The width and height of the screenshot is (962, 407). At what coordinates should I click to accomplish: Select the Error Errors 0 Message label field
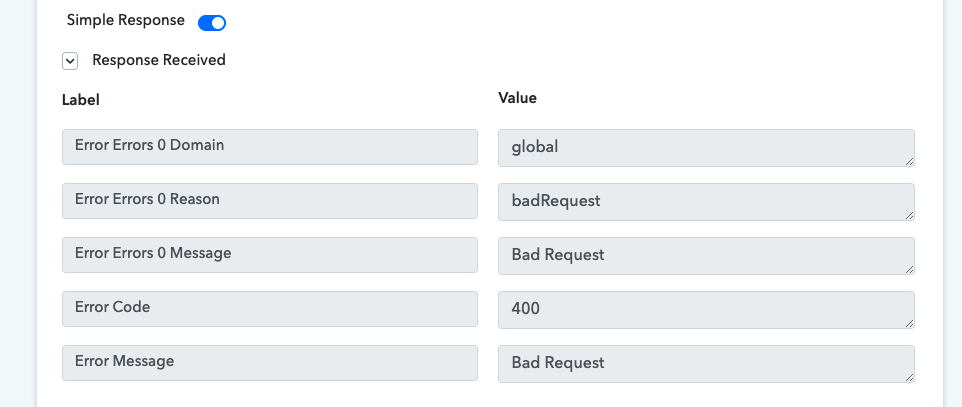pos(270,255)
